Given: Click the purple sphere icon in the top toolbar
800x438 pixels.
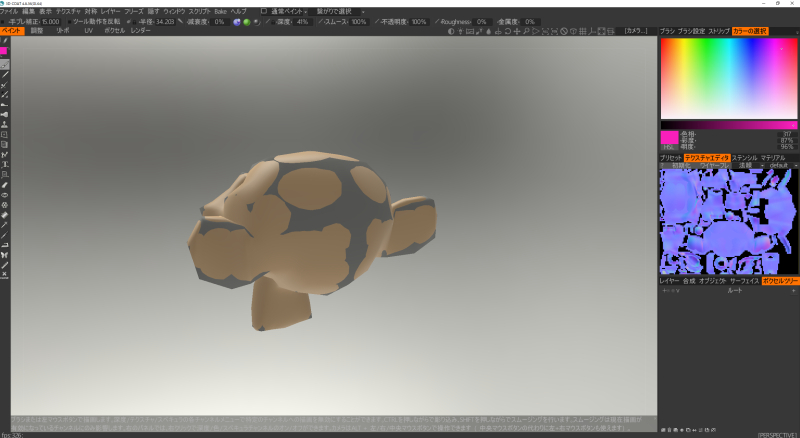Looking at the screenshot, I should pyautogui.click(x=237, y=21).
